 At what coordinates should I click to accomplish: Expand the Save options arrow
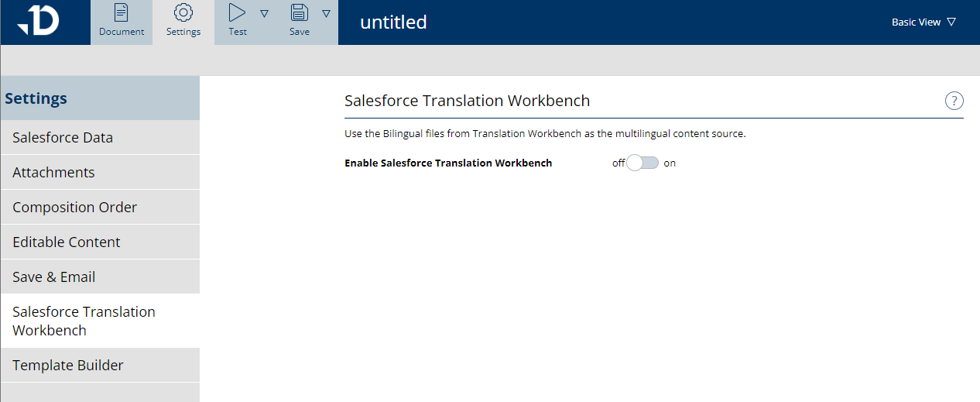click(326, 13)
